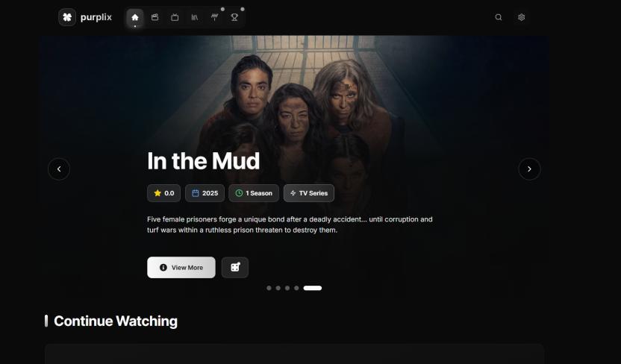Click the purplix clover logo
621x364 pixels.
[67, 17]
